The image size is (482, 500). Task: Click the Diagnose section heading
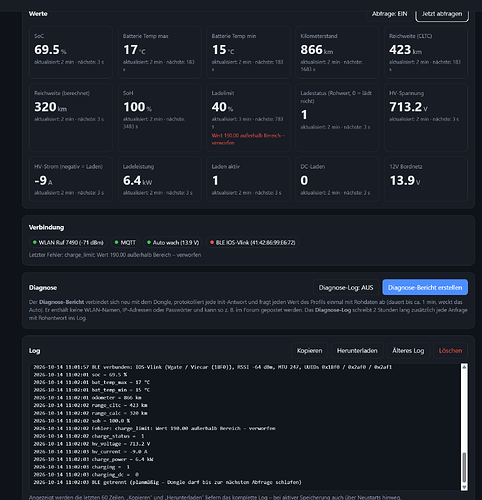pos(43,288)
